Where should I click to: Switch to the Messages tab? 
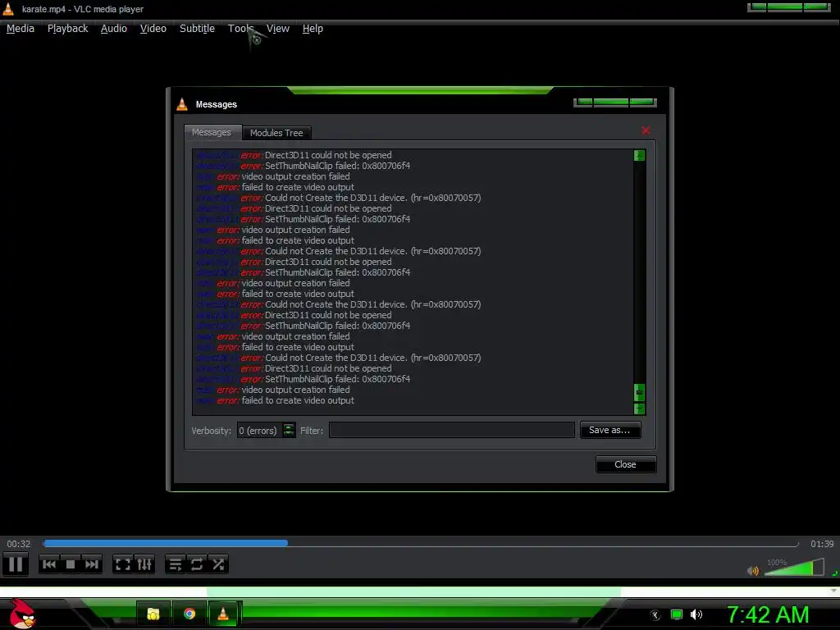[x=212, y=132]
